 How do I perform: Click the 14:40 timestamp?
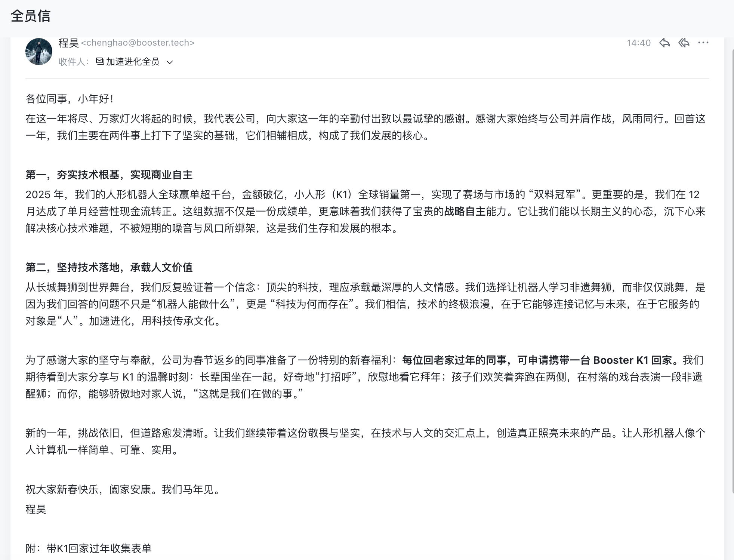point(638,43)
